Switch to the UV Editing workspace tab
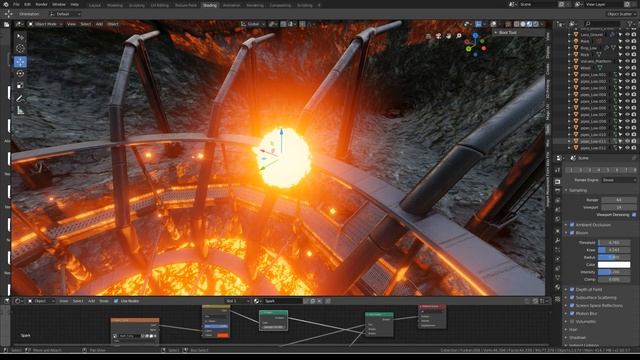640x360 pixels. 159,5
